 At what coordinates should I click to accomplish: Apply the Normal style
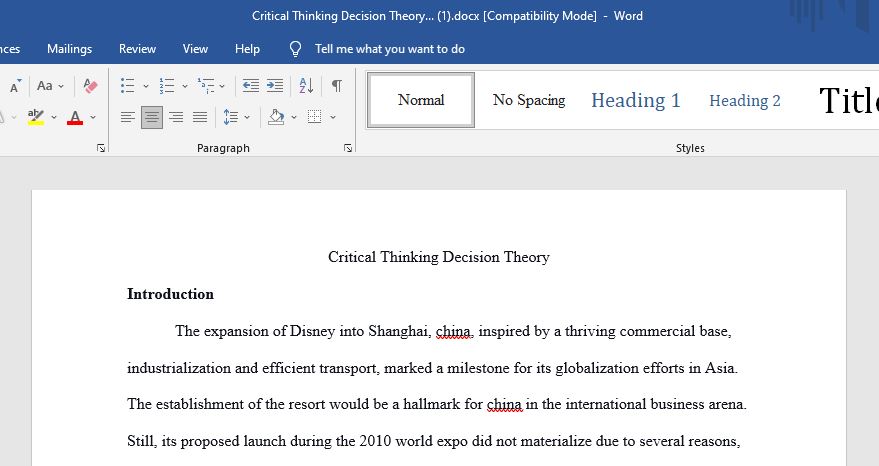coord(421,100)
